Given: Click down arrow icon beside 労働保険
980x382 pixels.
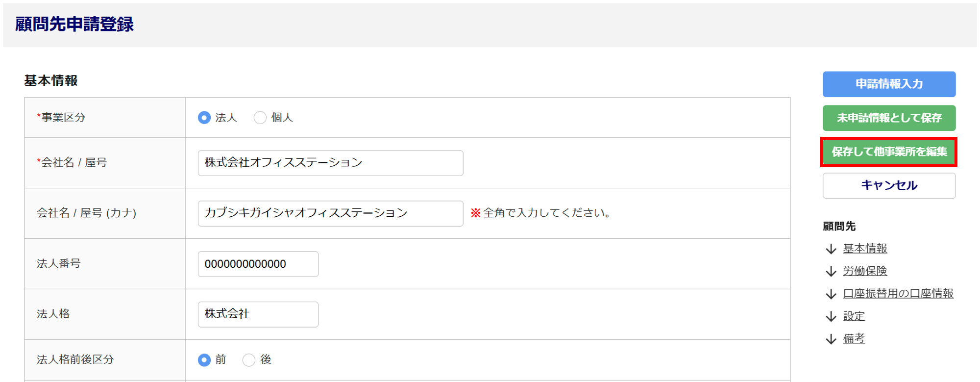Looking at the screenshot, I should tap(831, 272).
